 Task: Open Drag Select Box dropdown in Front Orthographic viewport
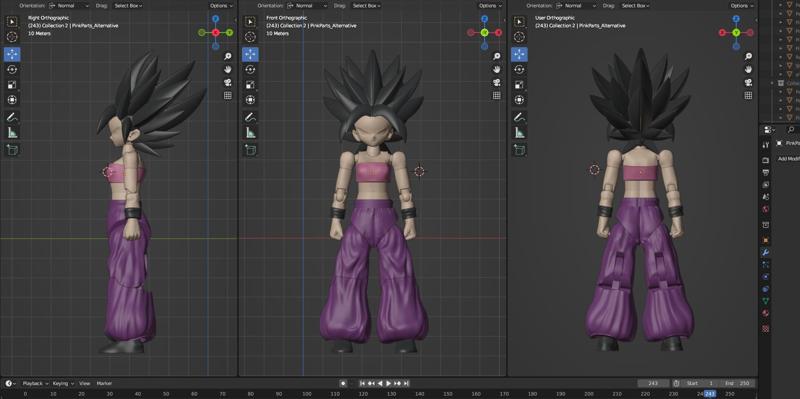[366, 6]
